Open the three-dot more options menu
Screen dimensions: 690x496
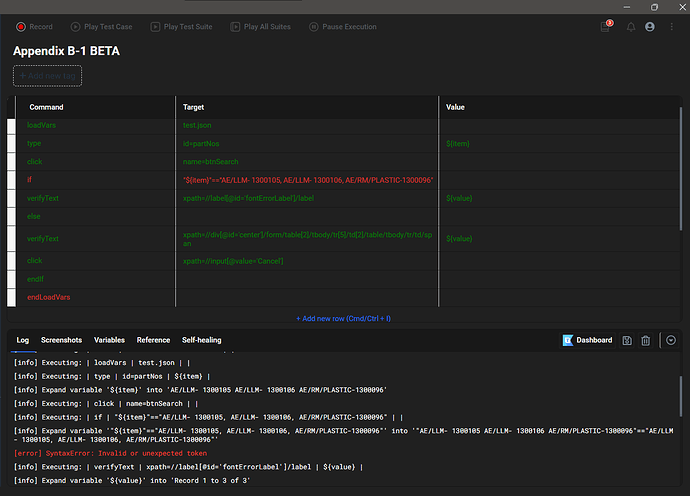pos(670,27)
